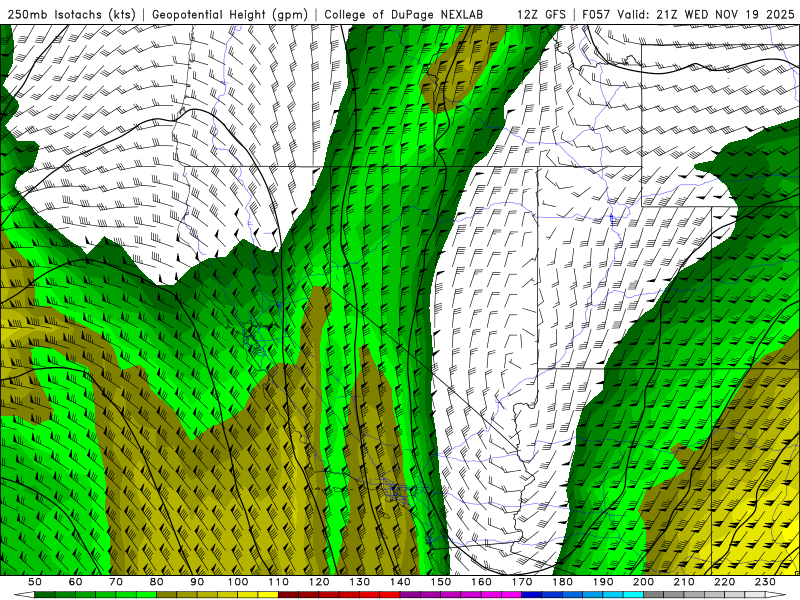The image size is (800, 600).
Task: Click the cyan swatch just left of 200
Action: pos(633,595)
